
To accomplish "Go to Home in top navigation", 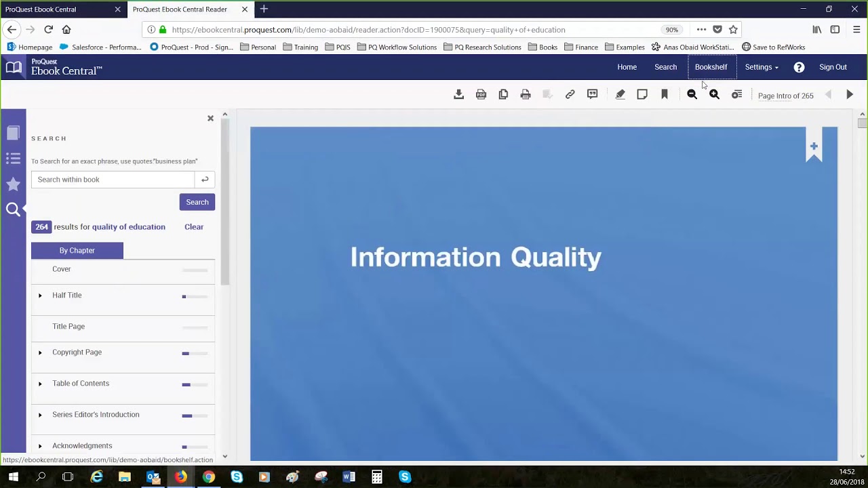I will click(627, 67).
